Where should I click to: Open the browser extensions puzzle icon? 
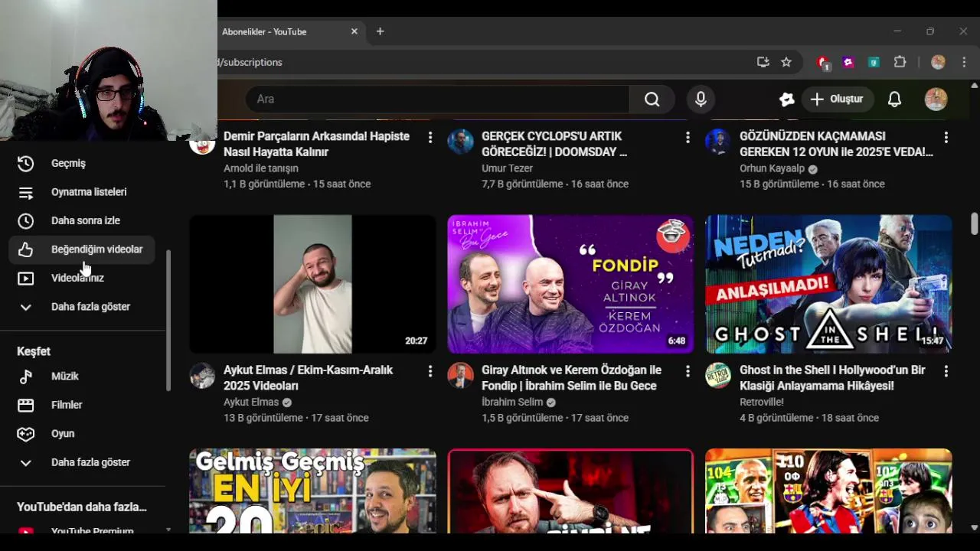pos(900,62)
